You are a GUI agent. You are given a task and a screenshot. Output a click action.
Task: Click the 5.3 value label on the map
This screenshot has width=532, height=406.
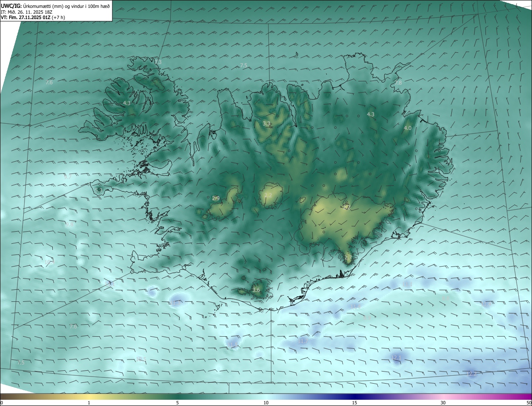(x=99, y=190)
